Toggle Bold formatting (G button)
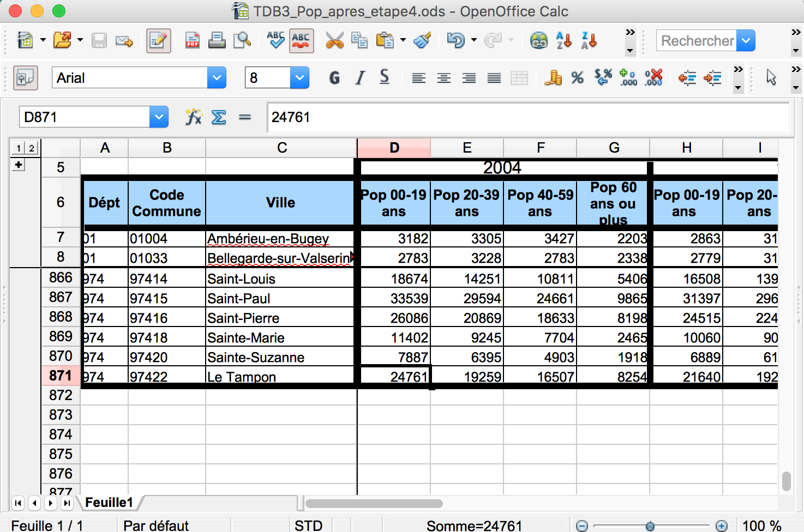Image resolution: width=804 pixels, height=532 pixels. point(334,78)
